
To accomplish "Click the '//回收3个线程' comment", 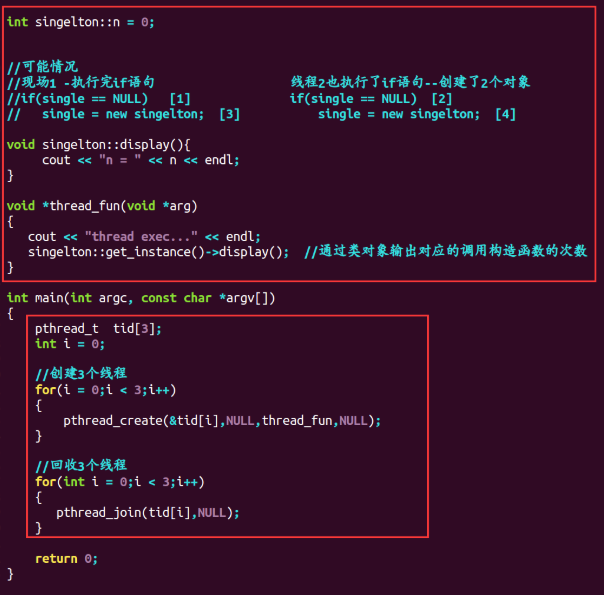I will [81, 466].
